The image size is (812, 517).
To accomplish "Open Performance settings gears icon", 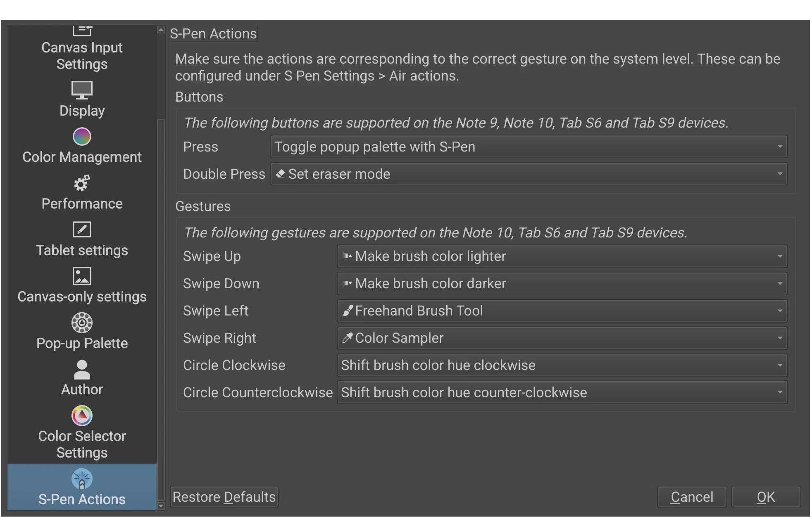I will click(x=82, y=183).
